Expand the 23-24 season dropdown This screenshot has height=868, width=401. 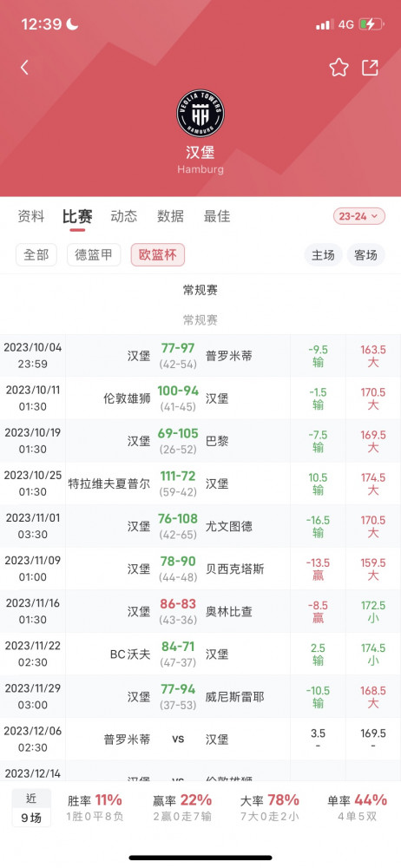click(x=359, y=216)
